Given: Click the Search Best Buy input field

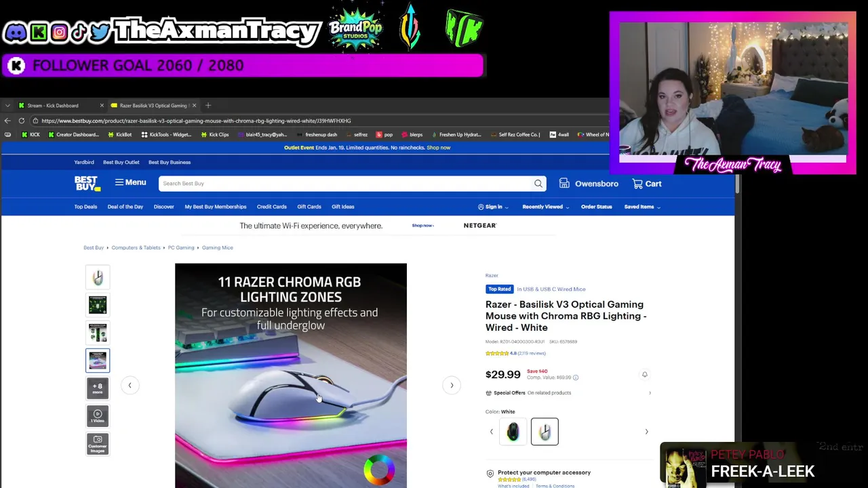Looking at the screenshot, I should pos(346,183).
